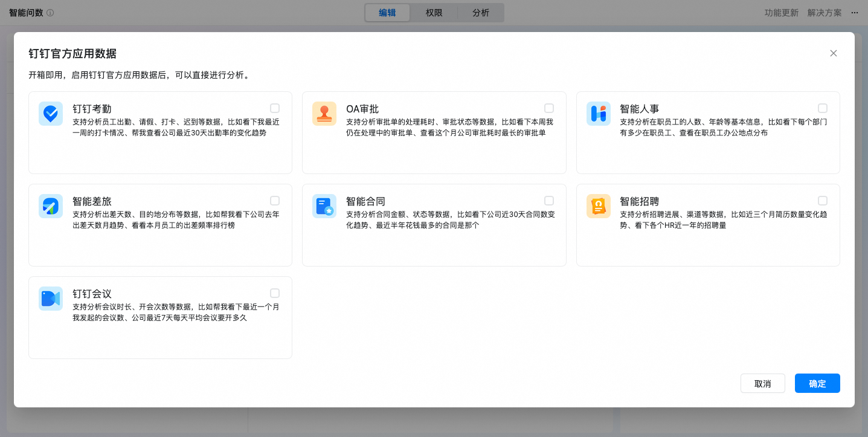The height and width of the screenshot is (437, 868).
Task: Click the 智能招聘 app icon
Action: click(x=599, y=206)
